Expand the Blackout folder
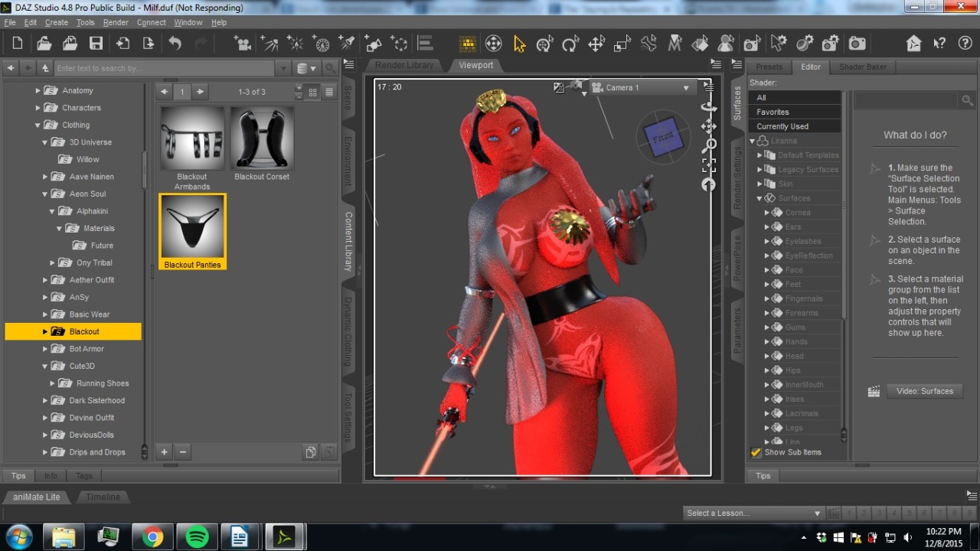Image resolution: width=980 pixels, height=551 pixels. 45,331
